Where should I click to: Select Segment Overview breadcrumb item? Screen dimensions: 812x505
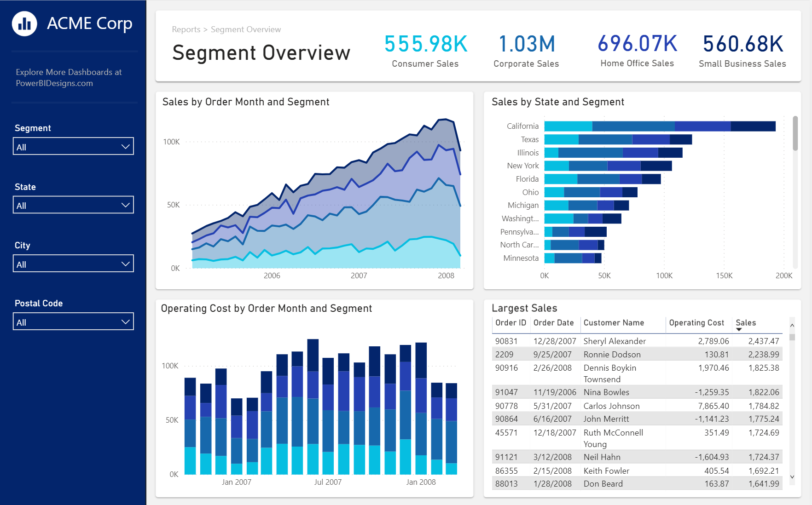coord(246,29)
